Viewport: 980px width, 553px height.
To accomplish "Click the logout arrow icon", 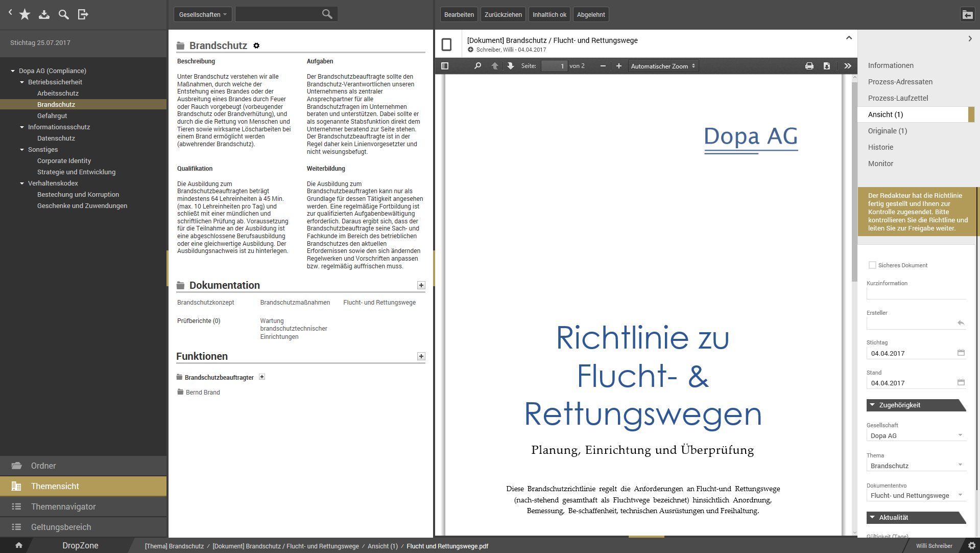I will click(x=83, y=14).
